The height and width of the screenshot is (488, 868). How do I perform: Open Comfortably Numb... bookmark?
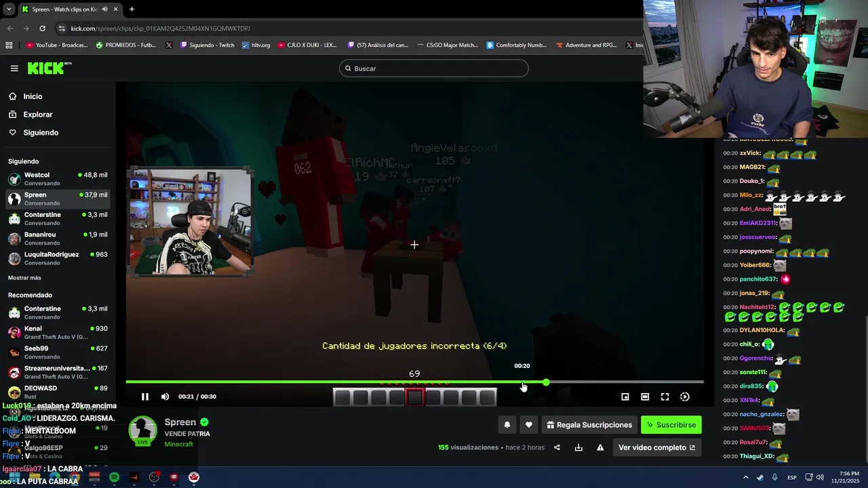coord(517,45)
